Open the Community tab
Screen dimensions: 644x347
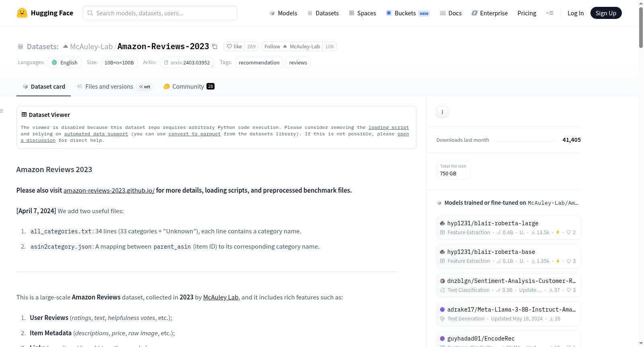pyautogui.click(x=189, y=87)
